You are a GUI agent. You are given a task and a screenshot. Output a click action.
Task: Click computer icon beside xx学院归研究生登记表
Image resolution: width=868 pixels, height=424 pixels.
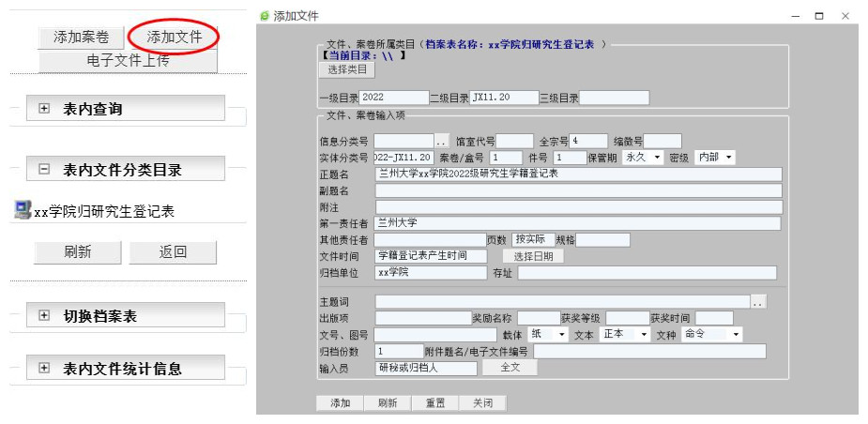point(23,211)
